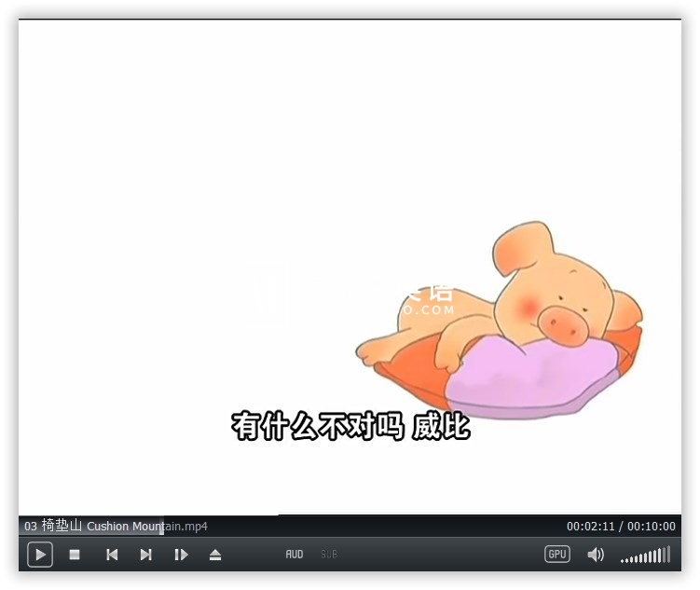Click the pig's snout in the video

564,324
